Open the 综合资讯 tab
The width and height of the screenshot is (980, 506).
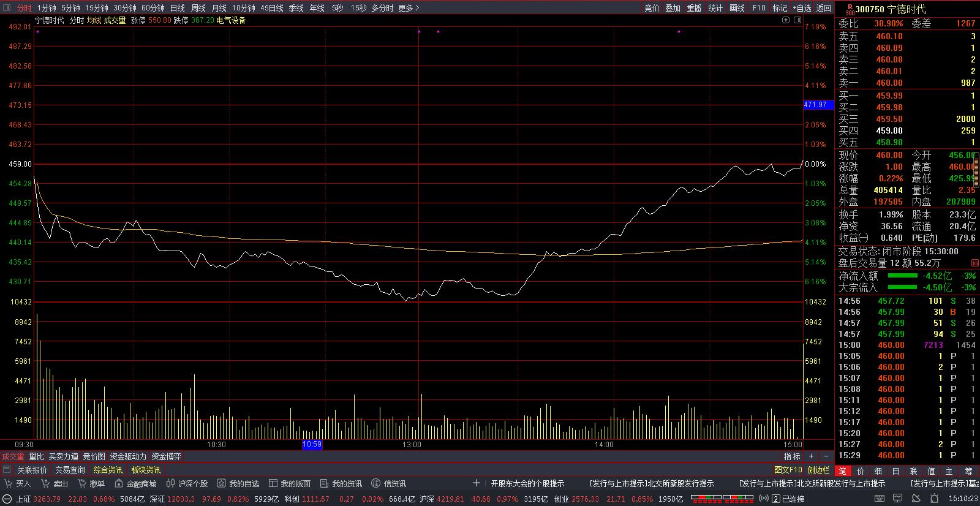pos(108,470)
